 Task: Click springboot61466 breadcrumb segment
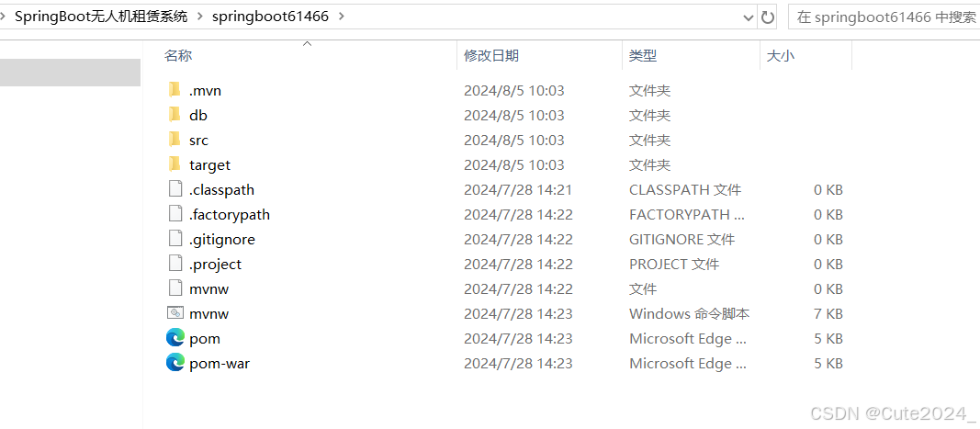tap(270, 17)
